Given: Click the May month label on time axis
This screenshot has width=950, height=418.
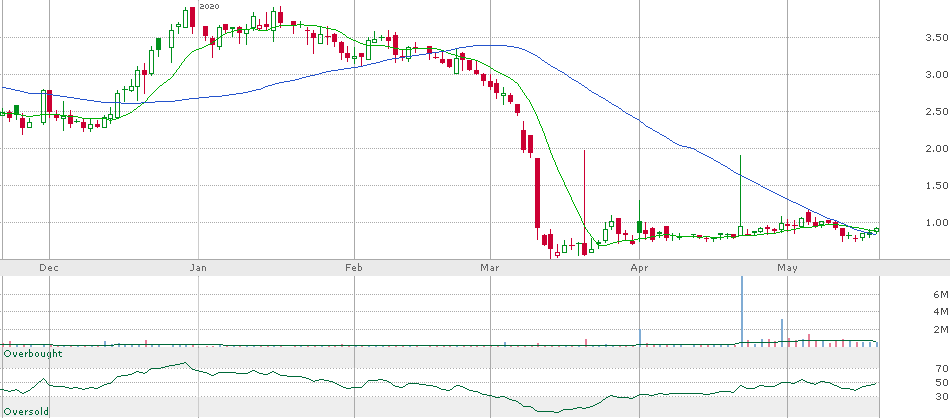Looking at the screenshot, I should coord(787,267).
